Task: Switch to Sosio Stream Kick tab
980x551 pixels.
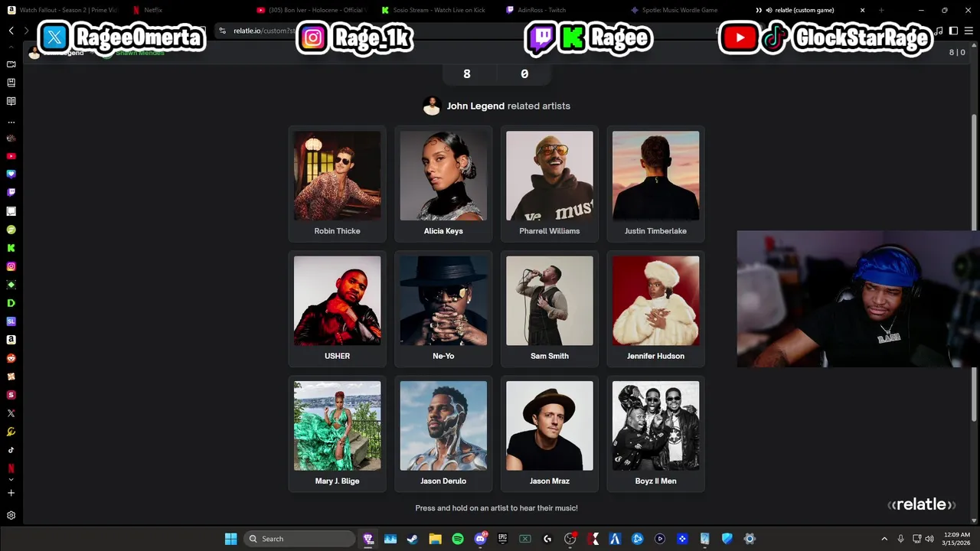Action: tap(436, 10)
